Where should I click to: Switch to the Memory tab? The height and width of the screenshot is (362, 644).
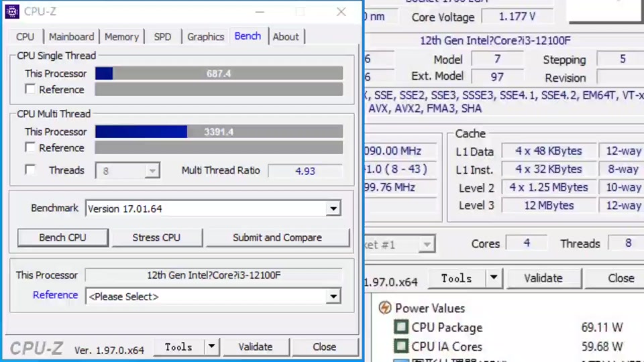point(121,37)
